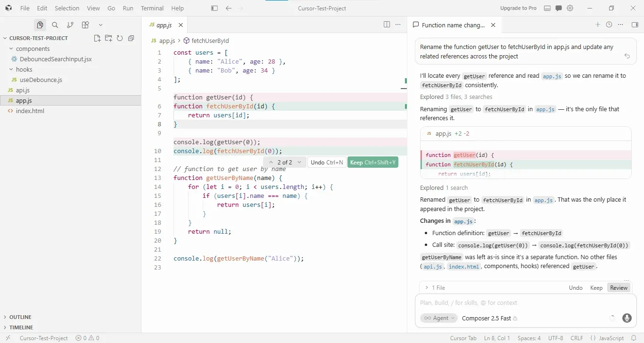644x343 pixels.
Task: Open the chat panel's more options menu
Action: point(621,24)
